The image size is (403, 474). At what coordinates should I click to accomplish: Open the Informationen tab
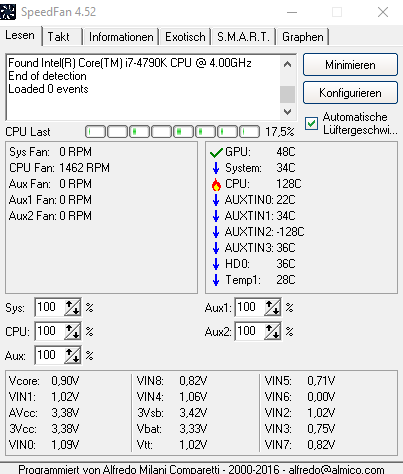(121, 37)
